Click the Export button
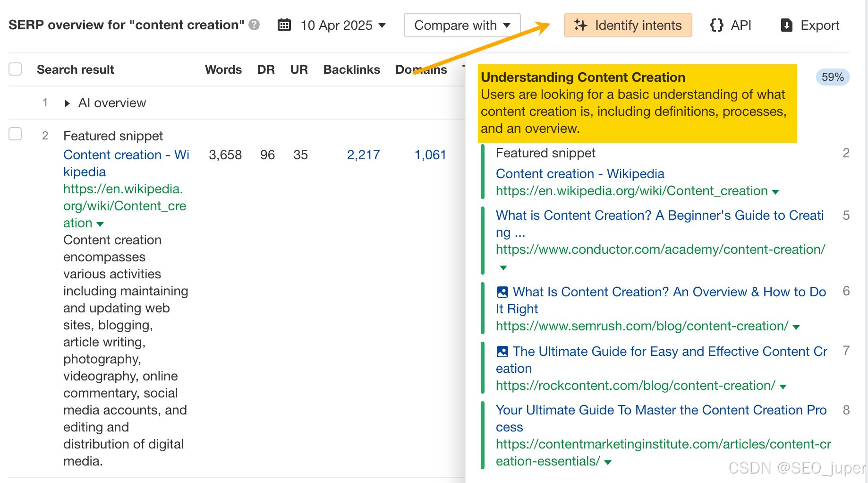Image resolution: width=868 pixels, height=483 pixels. point(810,25)
